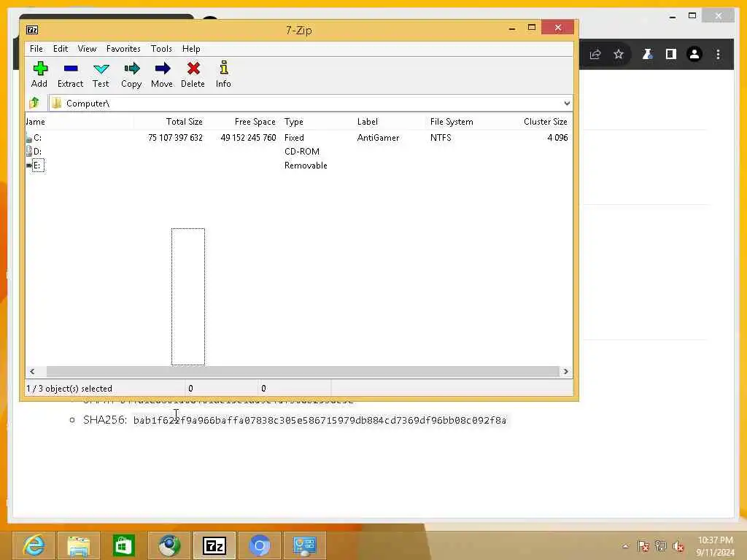Image resolution: width=747 pixels, height=560 pixels.
Task: Click the Add toolbar icon
Action: (39, 74)
